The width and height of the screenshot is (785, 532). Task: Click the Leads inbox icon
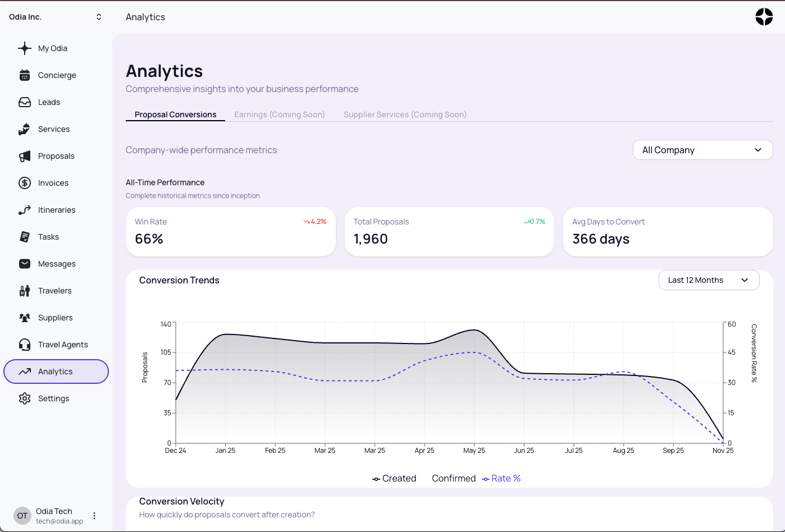click(25, 102)
